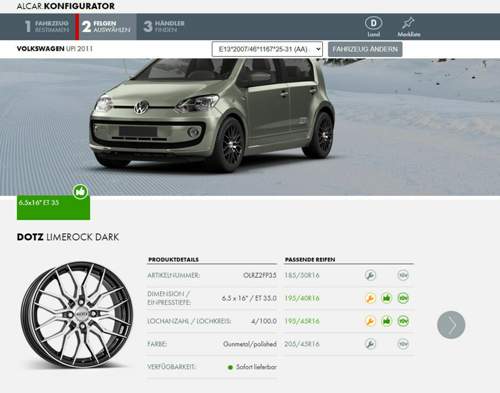Click the DOTZ Limerock Dark heading
This screenshot has width=500, height=393.
pyautogui.click(x=68, y=237)
